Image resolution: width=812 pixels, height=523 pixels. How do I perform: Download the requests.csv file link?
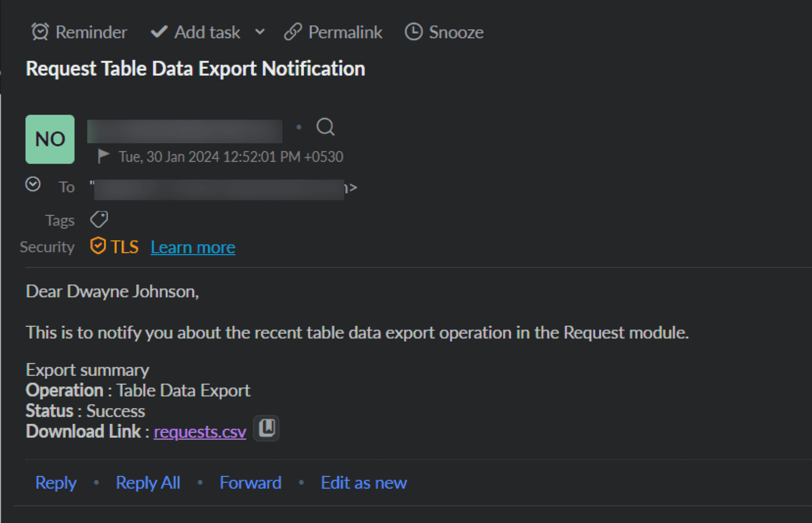[x=200, y=432]
